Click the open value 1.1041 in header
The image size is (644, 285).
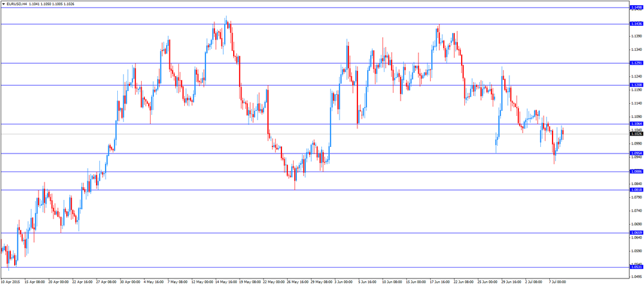35,3
